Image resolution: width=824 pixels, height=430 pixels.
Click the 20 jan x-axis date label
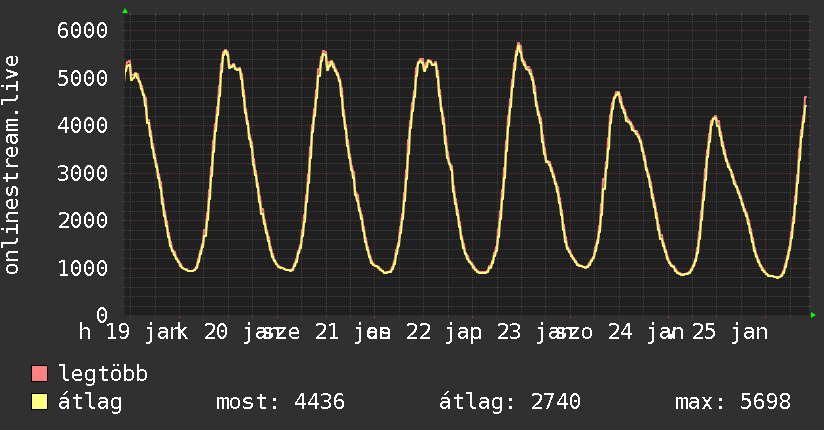tap(242, 332)
